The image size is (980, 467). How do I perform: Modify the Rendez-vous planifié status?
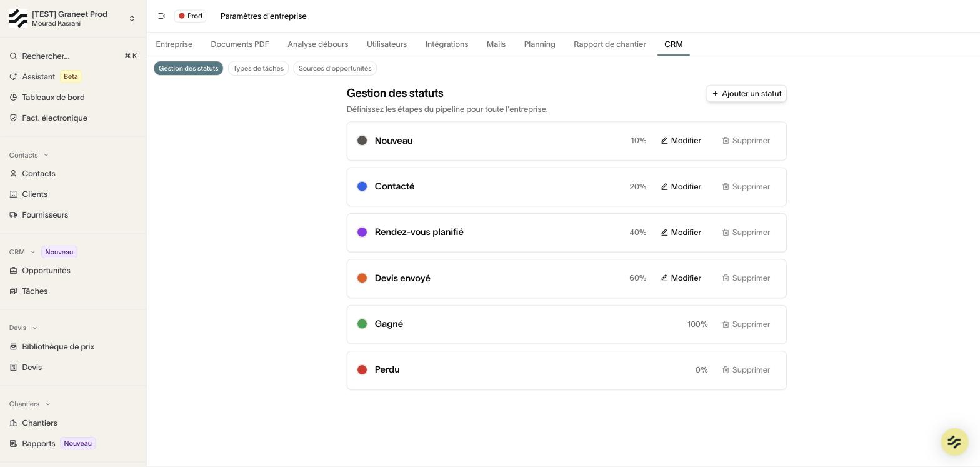[681, 233]
